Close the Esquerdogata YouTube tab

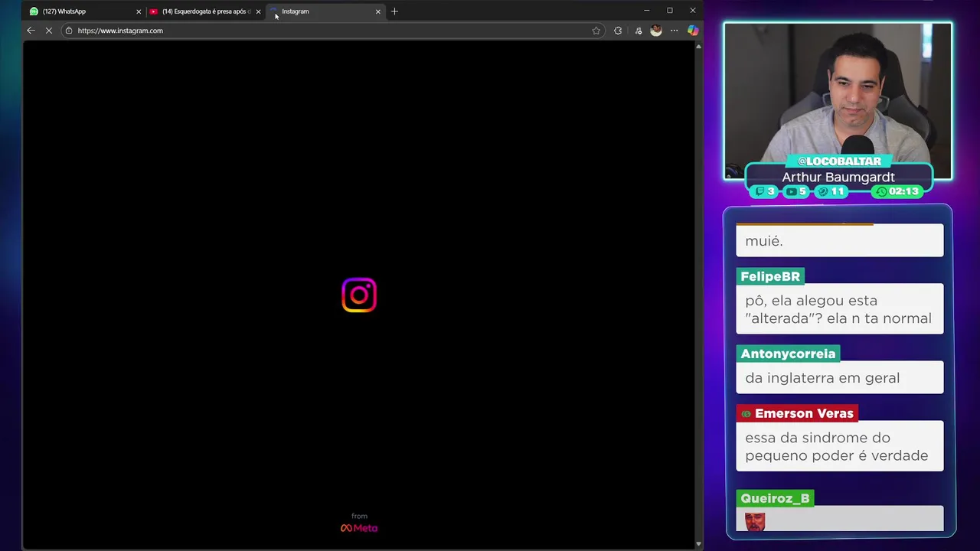[258, 11]
